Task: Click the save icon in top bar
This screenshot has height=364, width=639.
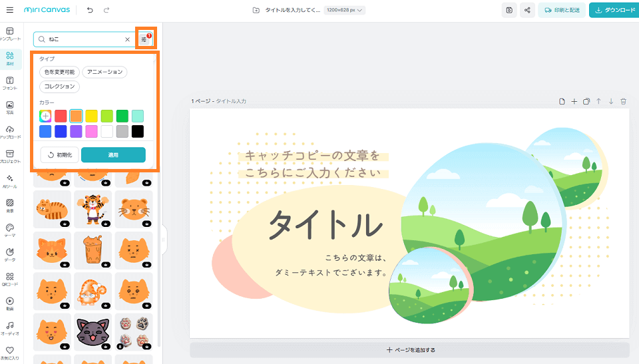Action: click(x=509, y=10)
